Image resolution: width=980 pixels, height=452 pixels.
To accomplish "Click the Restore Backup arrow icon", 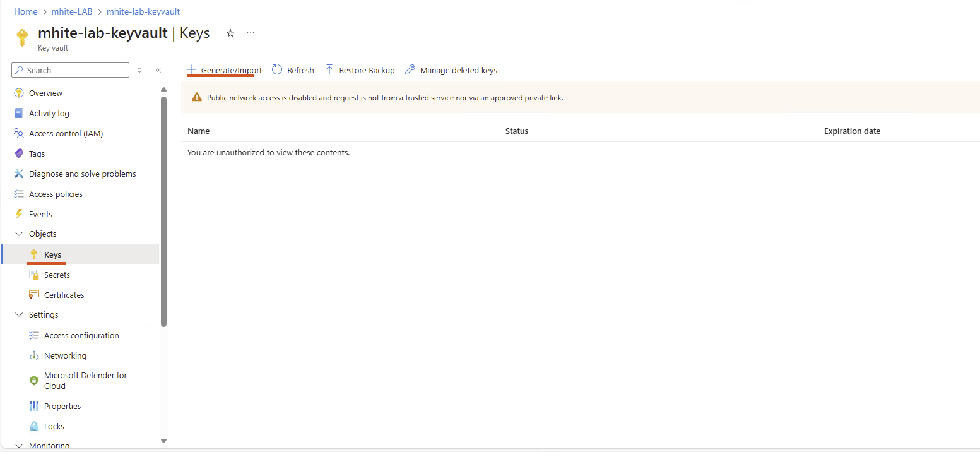I will [x=329, y=70].
